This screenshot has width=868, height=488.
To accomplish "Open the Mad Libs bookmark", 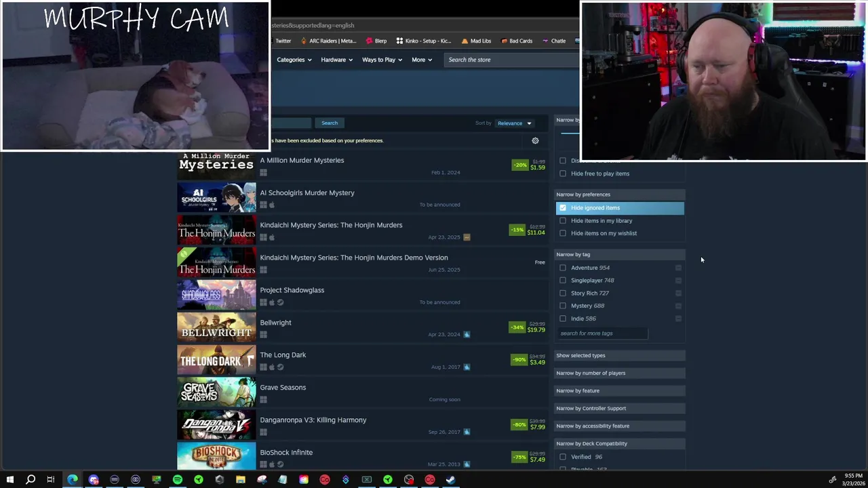I will pos(476,41).
